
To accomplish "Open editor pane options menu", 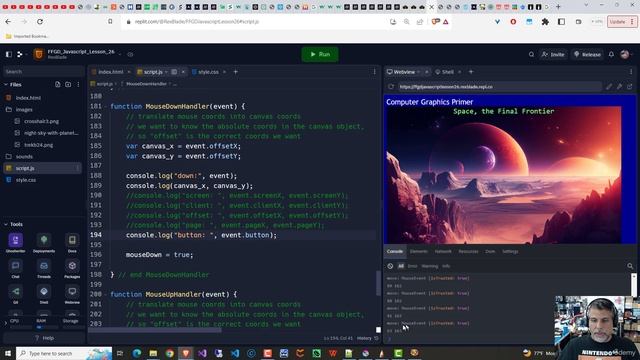I will [374, 72].
